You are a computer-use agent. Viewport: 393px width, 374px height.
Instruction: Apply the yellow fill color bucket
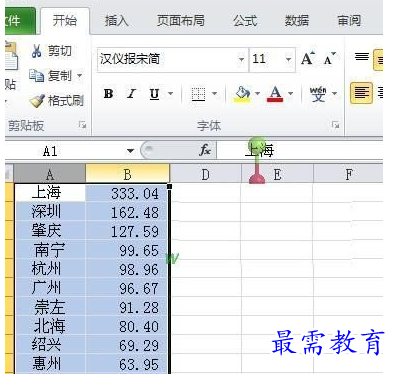click(x=243, y=94)
